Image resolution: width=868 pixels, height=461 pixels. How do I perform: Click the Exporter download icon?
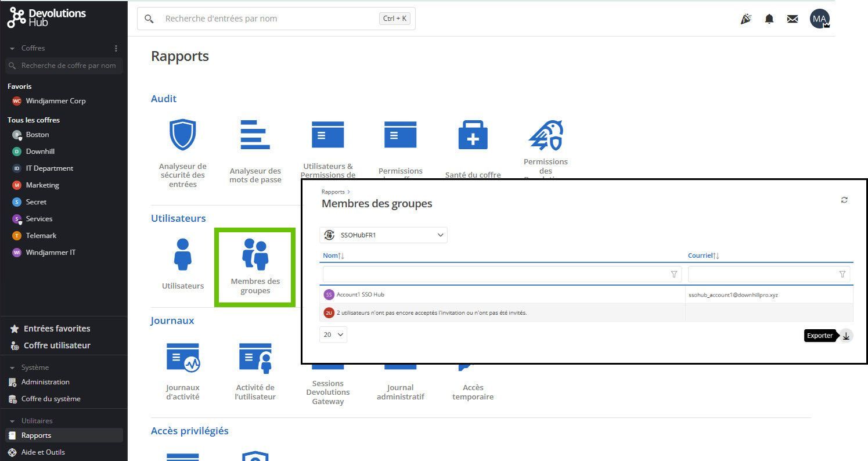[x=846, y=336]
